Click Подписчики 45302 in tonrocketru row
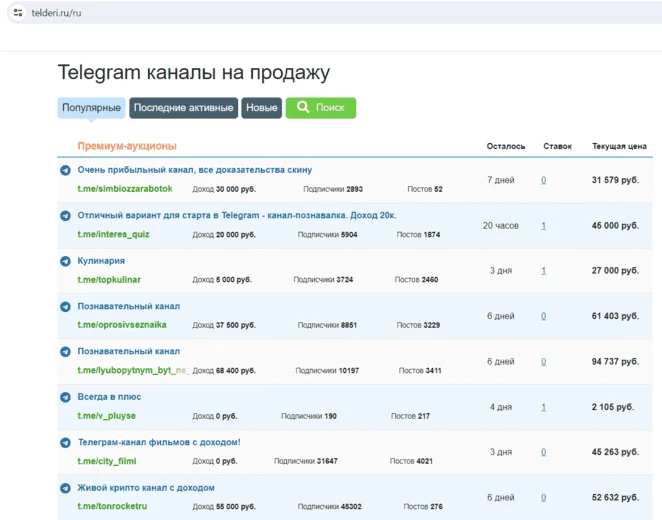662x520 pixels. [x=330, y=506]
